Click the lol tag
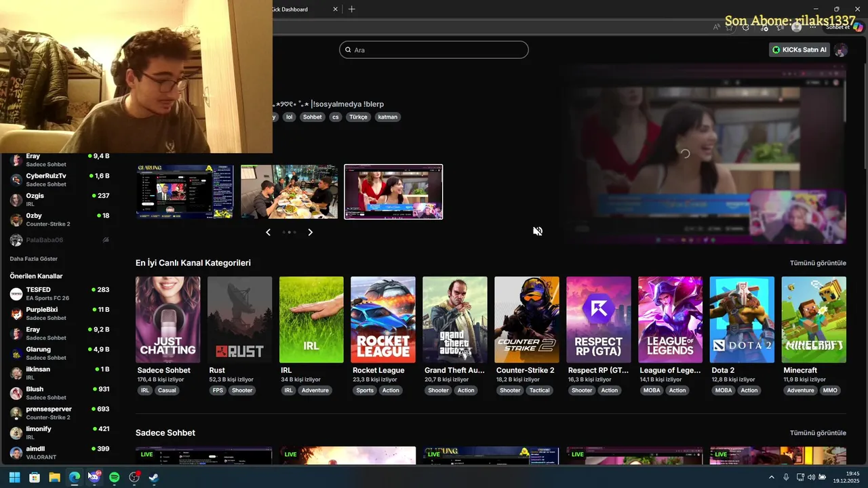868x488 pixels. tap(290, 117)
